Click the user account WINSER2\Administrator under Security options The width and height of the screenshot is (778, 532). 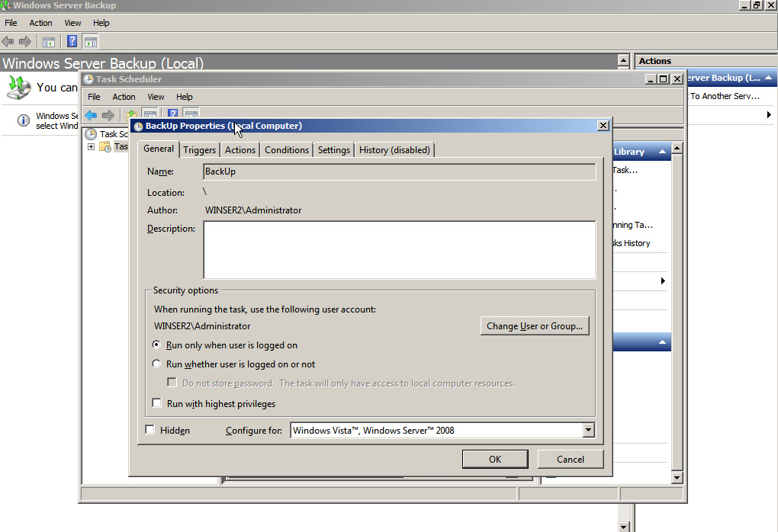pyautogui.click(x=202, y=326)
